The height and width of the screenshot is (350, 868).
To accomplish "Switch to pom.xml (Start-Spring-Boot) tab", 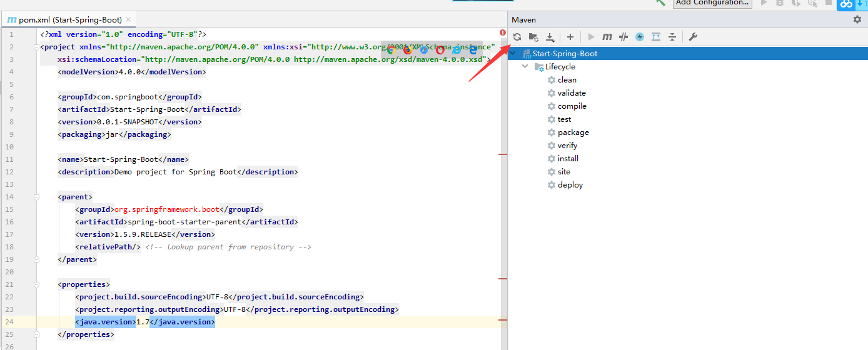I will tap(70, 20).
